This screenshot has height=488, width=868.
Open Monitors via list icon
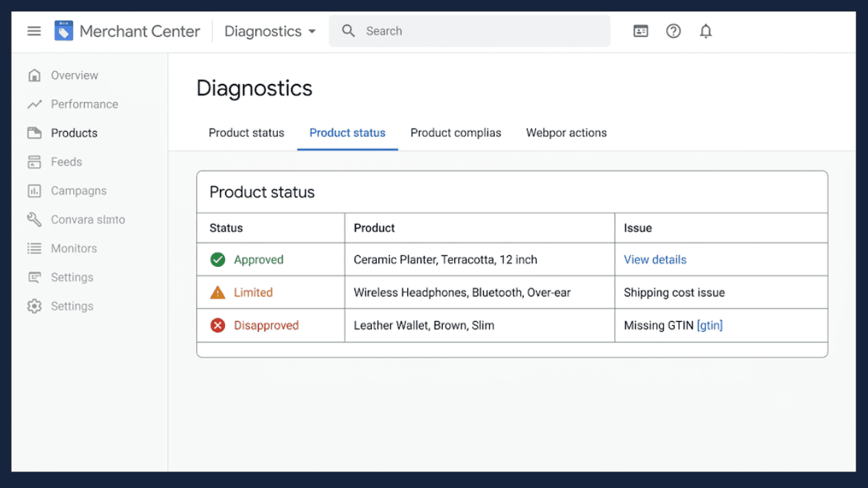click(x=34, y=249)
